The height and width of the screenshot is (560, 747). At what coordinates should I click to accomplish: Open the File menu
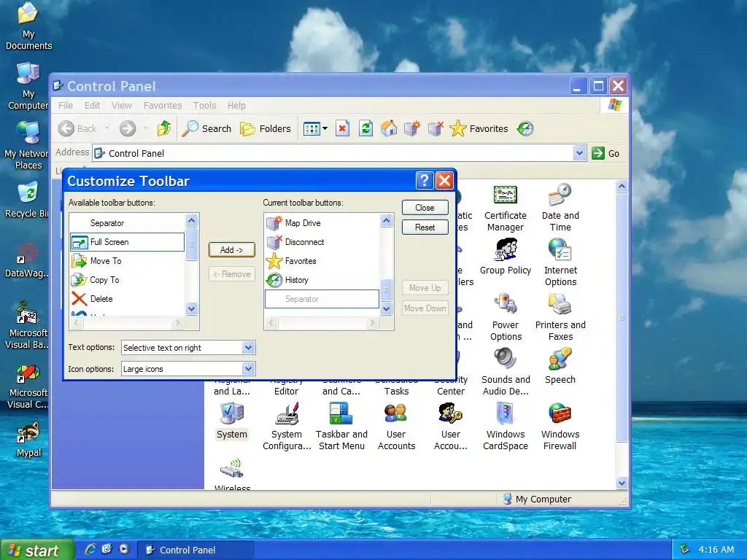click(65, 105)
